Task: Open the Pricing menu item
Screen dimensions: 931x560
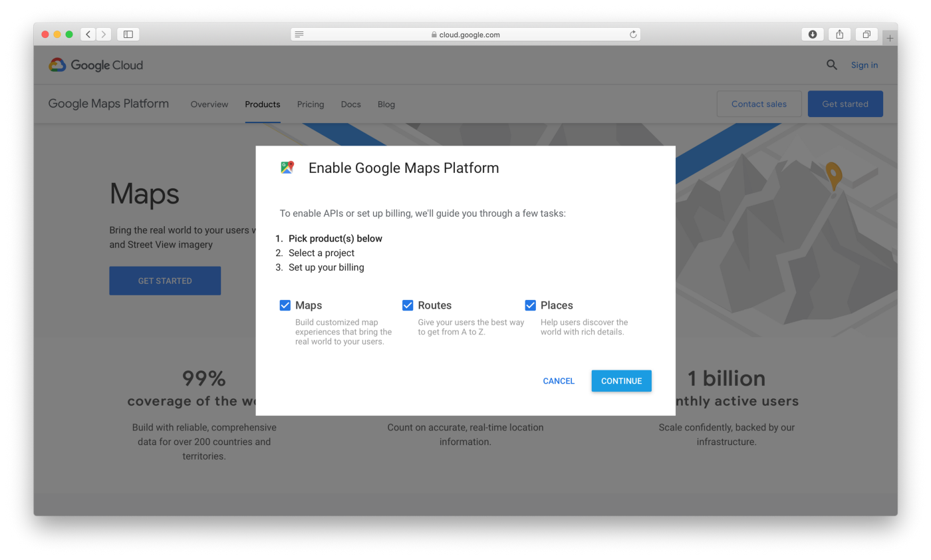Action: pos(311,104)
